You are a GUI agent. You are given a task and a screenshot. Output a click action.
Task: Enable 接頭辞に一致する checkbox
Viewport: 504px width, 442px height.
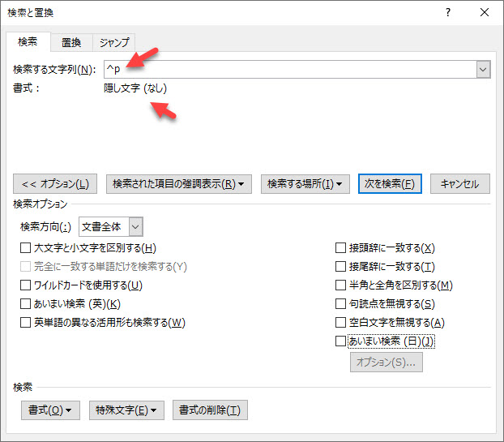[x=340, y=248]
